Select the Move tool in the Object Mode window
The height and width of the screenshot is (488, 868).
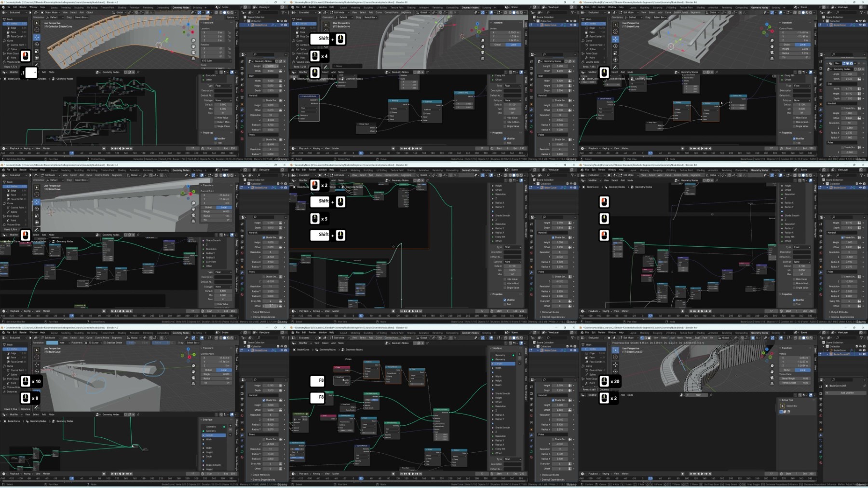click(37, 37)
